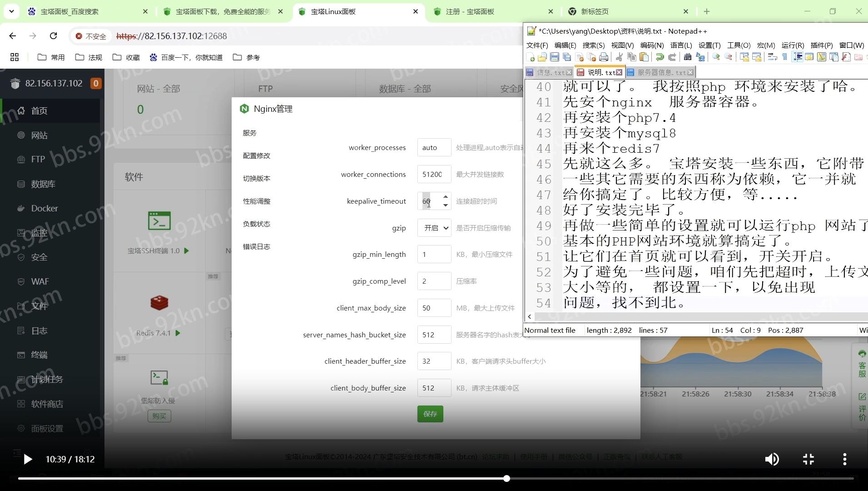The width and height of the screenshot is (868, 491).
Task: Click the green 保存 button
Action: coord(430,414)
